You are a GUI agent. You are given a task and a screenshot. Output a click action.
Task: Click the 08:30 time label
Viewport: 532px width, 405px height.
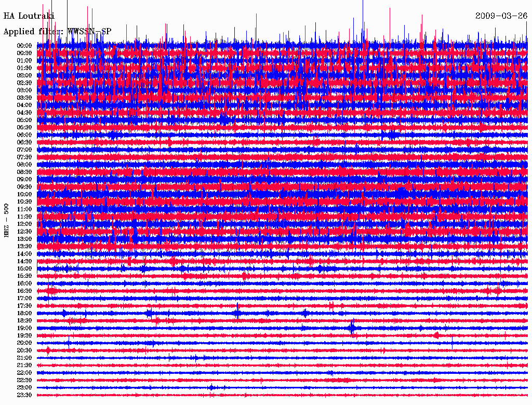pyautogui.click(x=24, y=172)
